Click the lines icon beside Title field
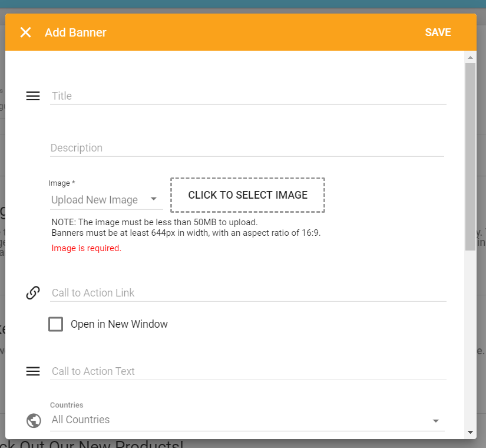The width and height of the screenshot is (486, 448). 33,96
